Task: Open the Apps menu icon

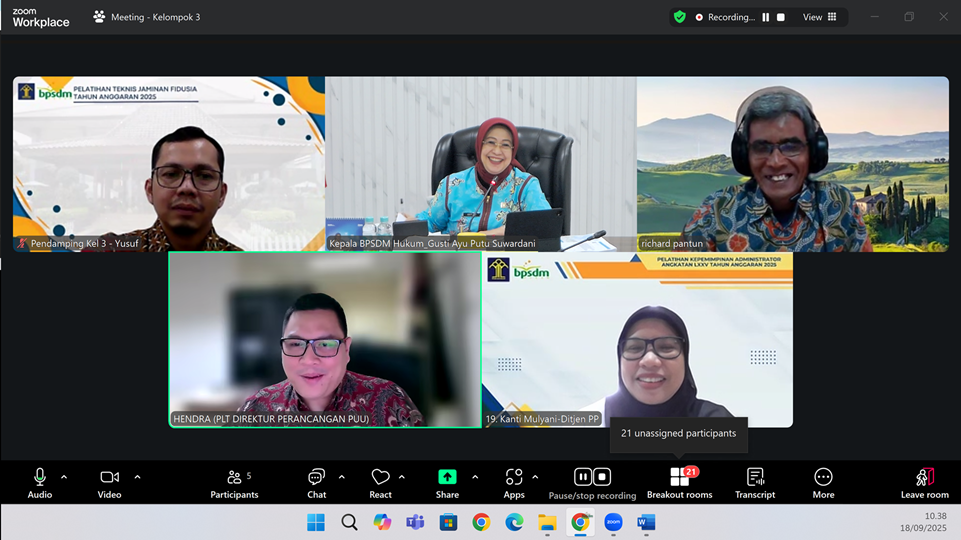Action: 514,477
